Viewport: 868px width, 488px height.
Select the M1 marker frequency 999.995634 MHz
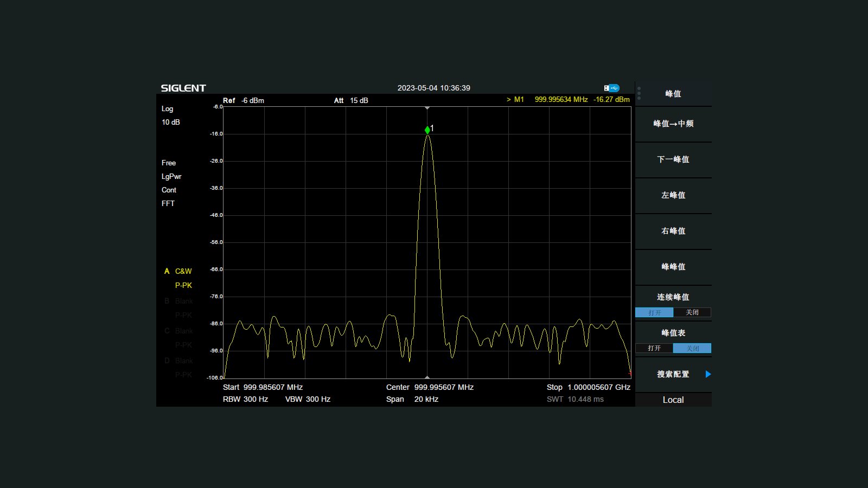click(561, 99)
